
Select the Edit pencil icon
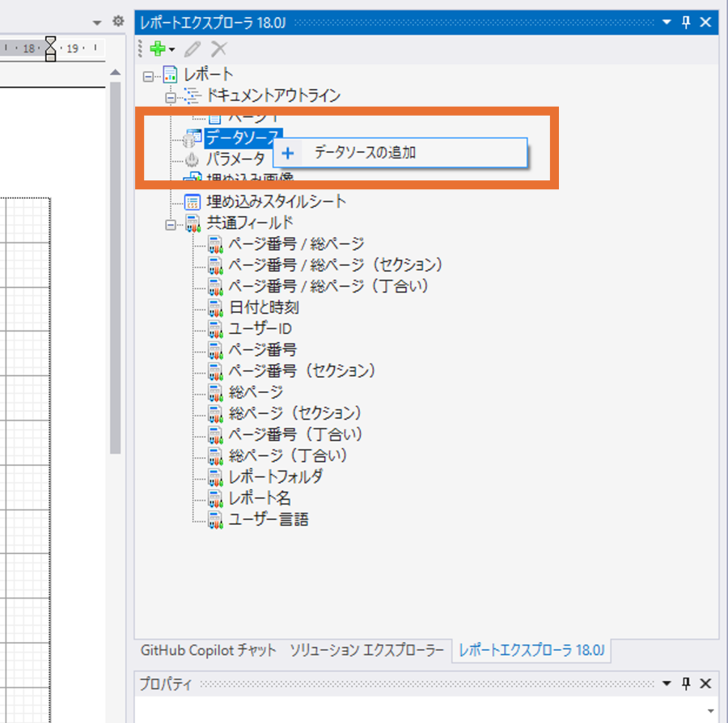pyautogui.click(x=192, y=49)
